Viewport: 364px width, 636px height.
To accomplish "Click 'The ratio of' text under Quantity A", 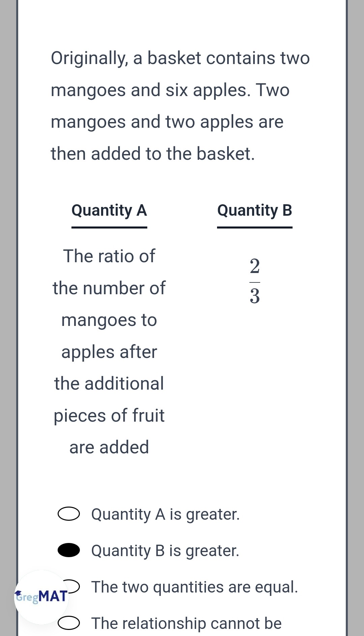I will (x=109, y=256).
